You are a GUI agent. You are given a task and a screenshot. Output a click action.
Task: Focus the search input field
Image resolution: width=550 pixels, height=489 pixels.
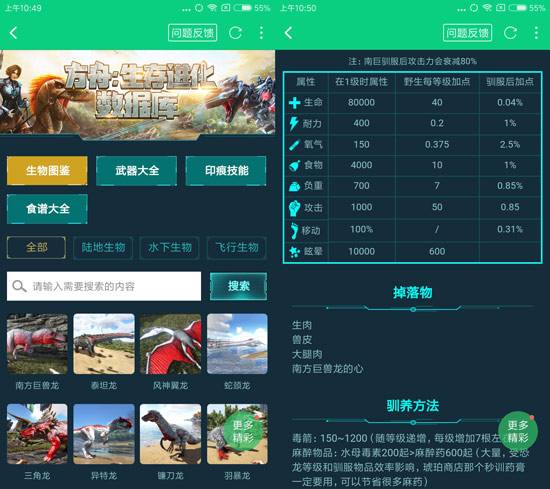coord(104,286)
